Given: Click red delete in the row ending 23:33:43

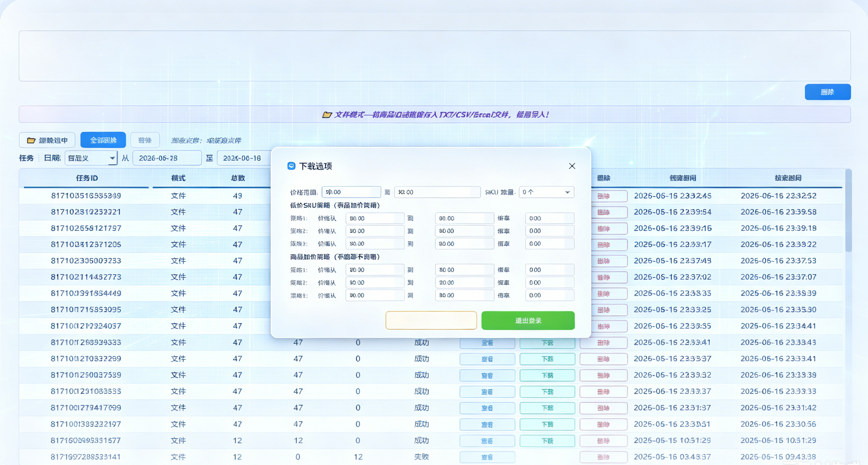Looking at the screenshot, I should click(x=603, y=343).
